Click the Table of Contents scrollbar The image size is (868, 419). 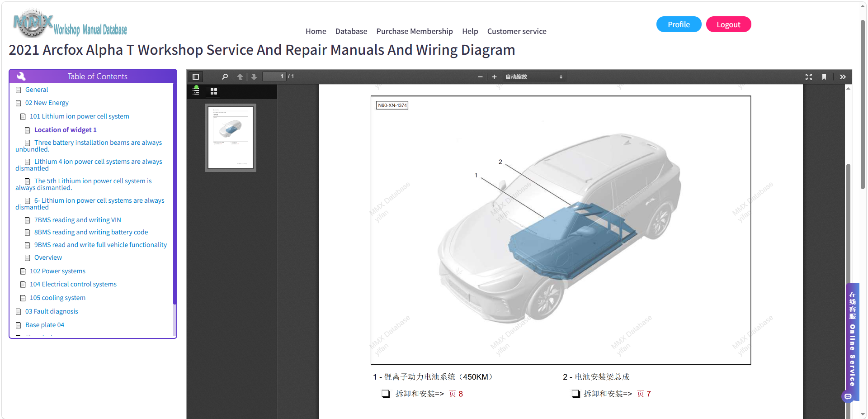[x=175, y=195]
